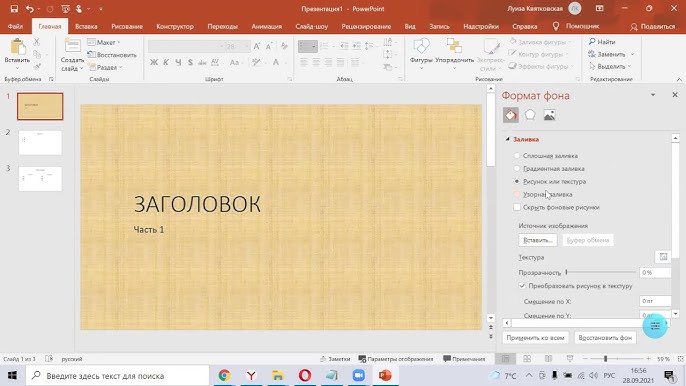Uncheck Преобразовать рисунок в текстуру checkbox
This screenshot has width=686, height=386.
[522, 286]
